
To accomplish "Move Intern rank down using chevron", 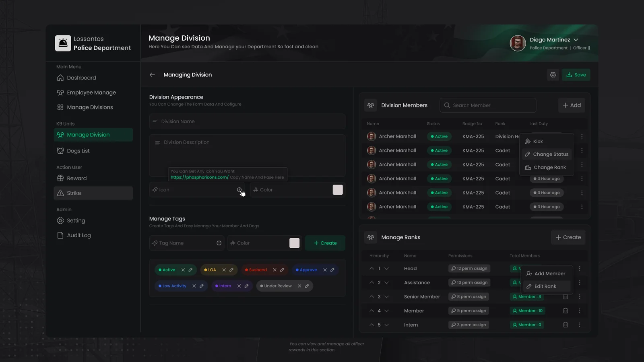I will [386, 325].
